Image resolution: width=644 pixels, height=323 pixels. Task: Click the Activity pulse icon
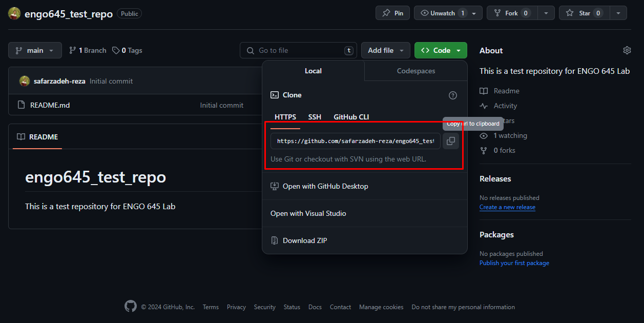[x=484, y=106]
